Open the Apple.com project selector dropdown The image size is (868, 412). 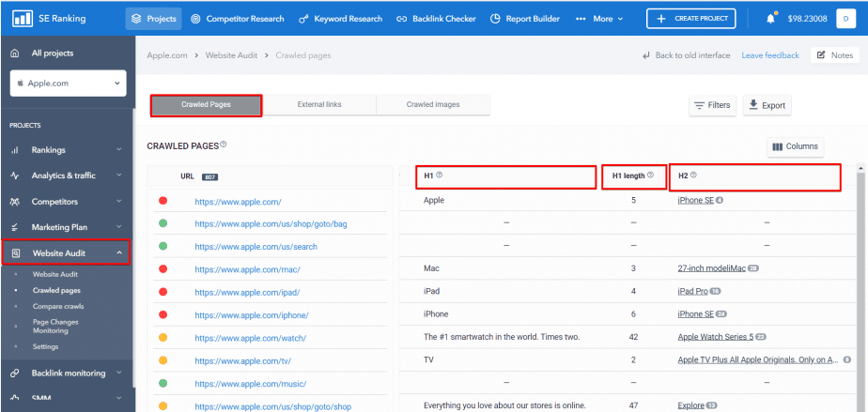click(x=68, y=84)
